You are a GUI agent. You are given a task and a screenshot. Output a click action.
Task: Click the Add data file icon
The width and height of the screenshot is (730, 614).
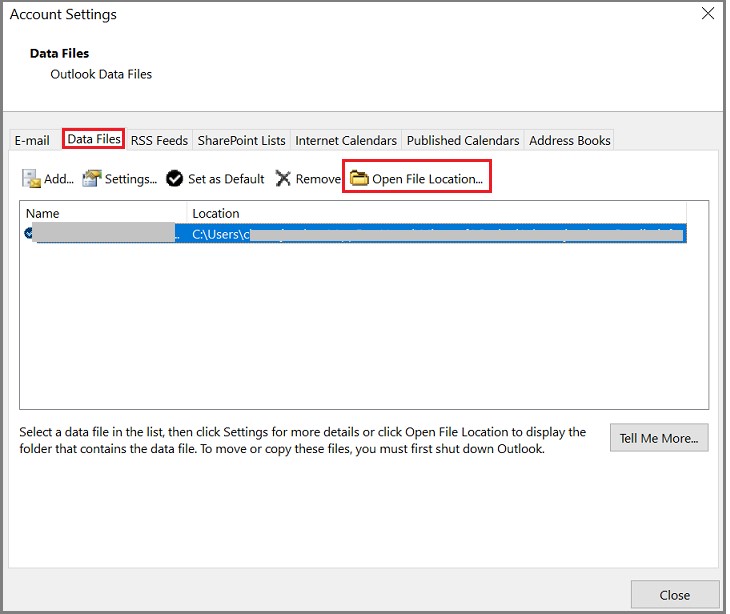pos(31,179)
